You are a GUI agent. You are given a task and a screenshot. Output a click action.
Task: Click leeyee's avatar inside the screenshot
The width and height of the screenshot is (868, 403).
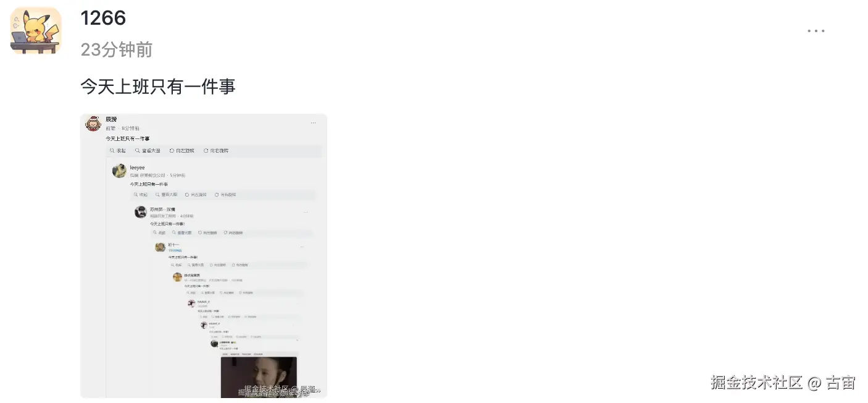pyautogui.click(x=120, y=171)
